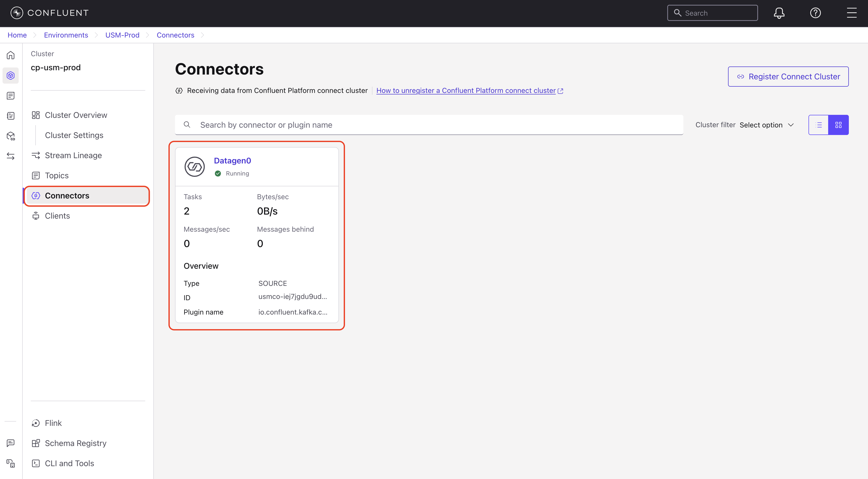Viewport: 868px width, 479px height.
Task: Switch to list view layout
Action: (819, 125)
